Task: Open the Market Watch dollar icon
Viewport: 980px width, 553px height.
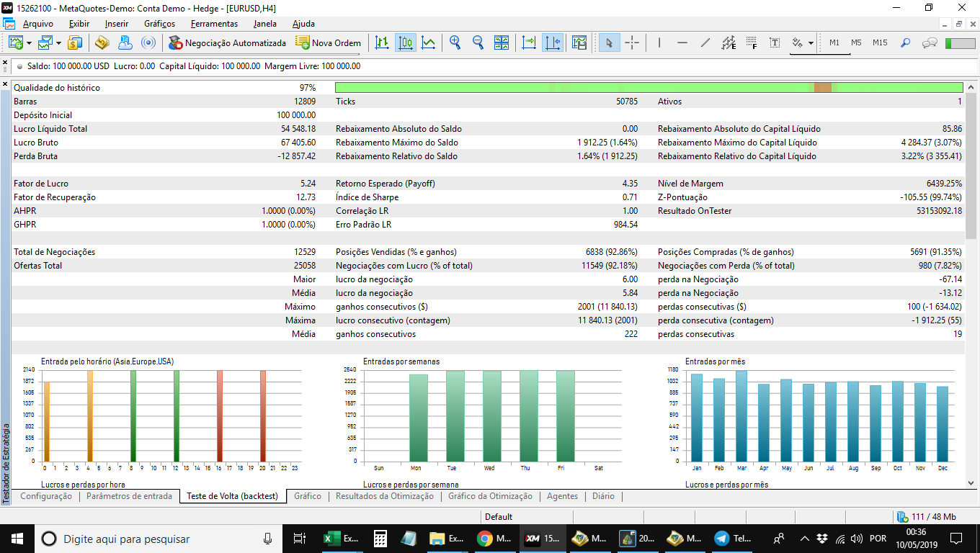Action: [75, 43]
